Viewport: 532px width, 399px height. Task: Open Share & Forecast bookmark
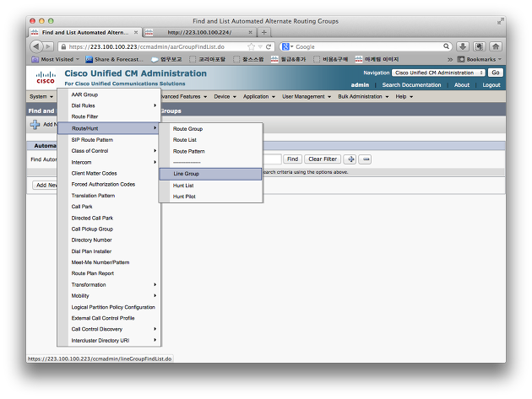(114, 59)
